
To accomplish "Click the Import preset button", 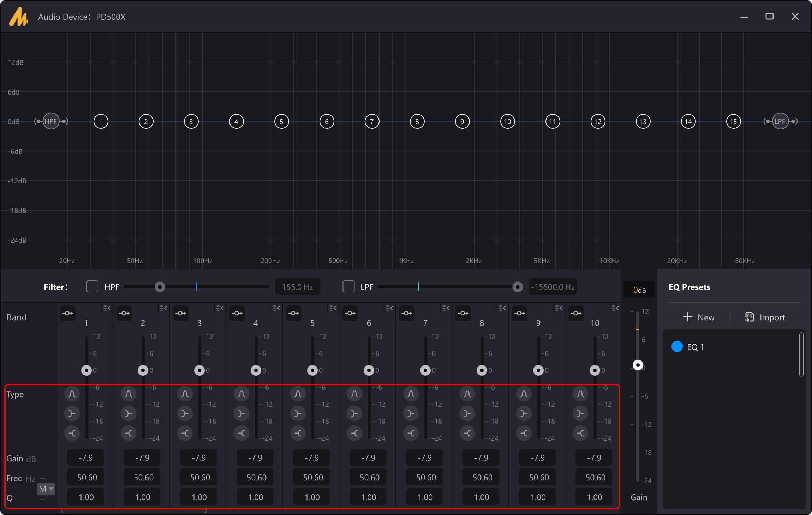I will 765,317.
